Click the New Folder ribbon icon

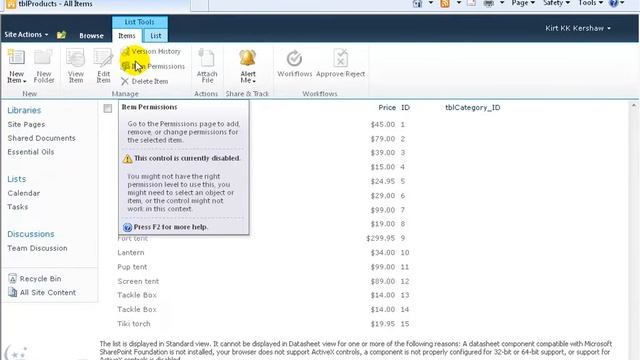(x=44, y=57)
